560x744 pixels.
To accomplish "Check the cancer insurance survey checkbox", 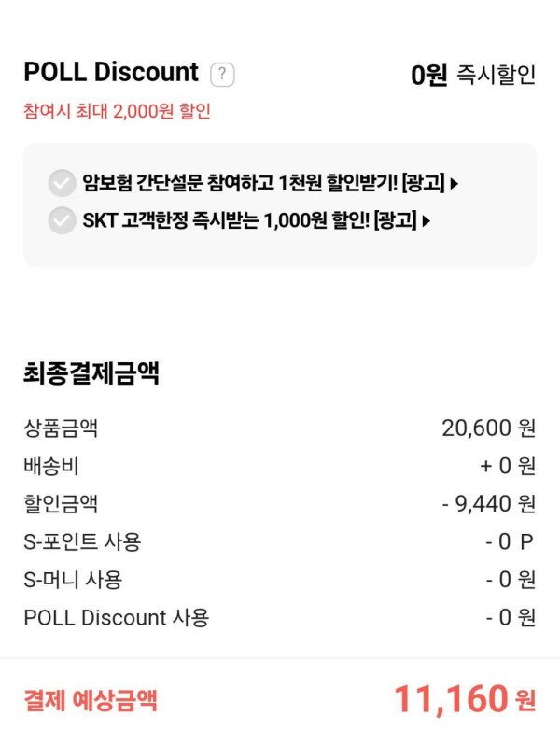I will (x=62, y=183).
